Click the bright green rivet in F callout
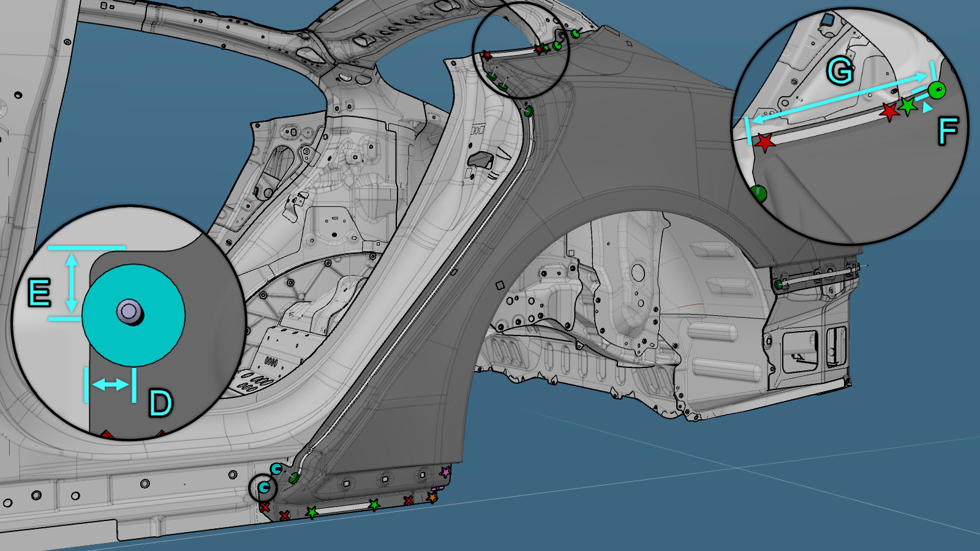Viewport: 980px width, 551px height. coord(936,91)
